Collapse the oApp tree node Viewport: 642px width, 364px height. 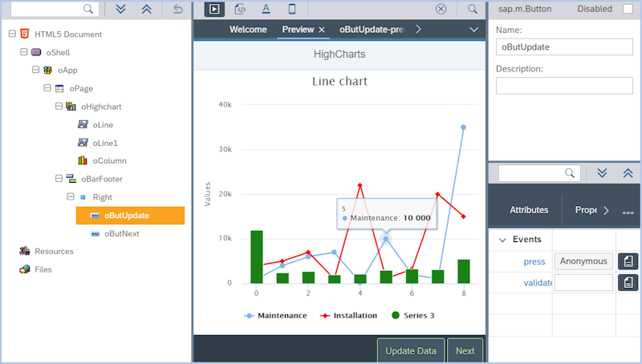[35, 70]
